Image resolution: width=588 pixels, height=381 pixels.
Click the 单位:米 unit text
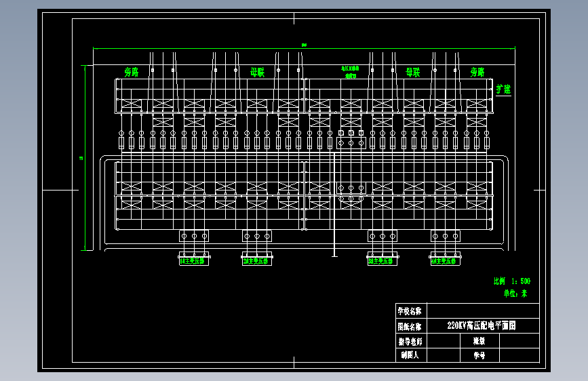coord(515,294)
